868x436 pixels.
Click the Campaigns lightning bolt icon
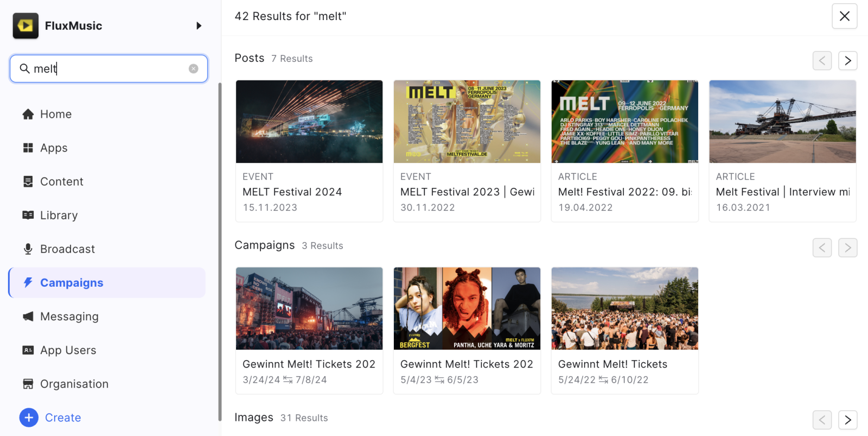pos(28,282)
